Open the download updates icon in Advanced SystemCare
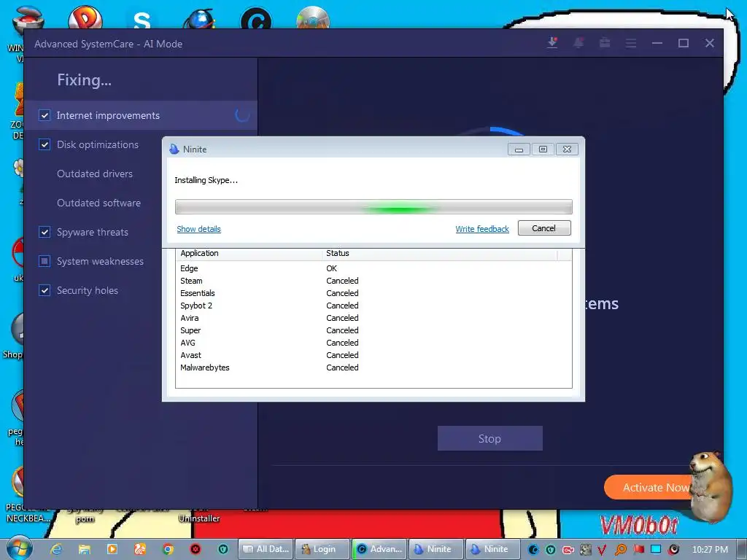747x560 pixels. (x=552, y=43)
